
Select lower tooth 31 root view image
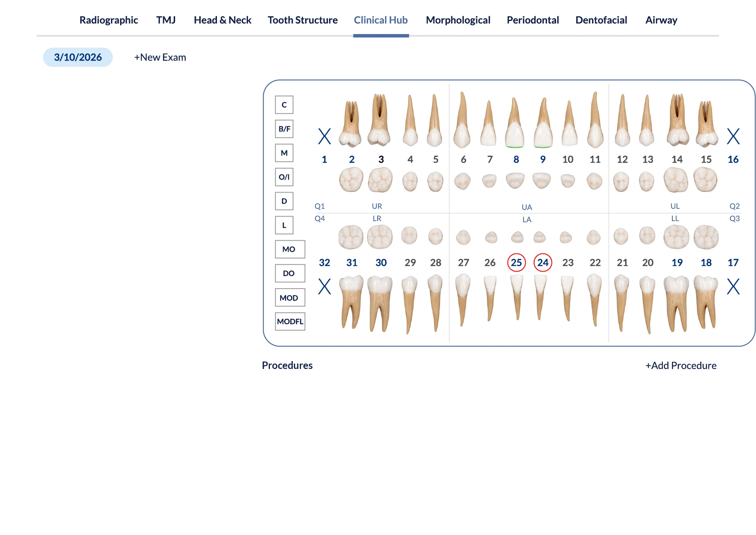351,302
